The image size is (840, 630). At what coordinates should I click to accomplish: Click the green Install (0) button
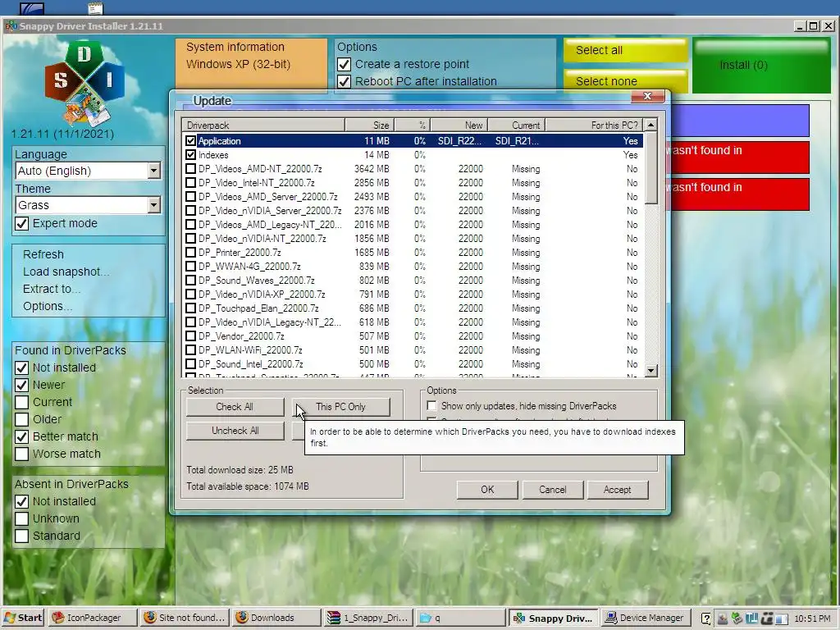point(760,66)
